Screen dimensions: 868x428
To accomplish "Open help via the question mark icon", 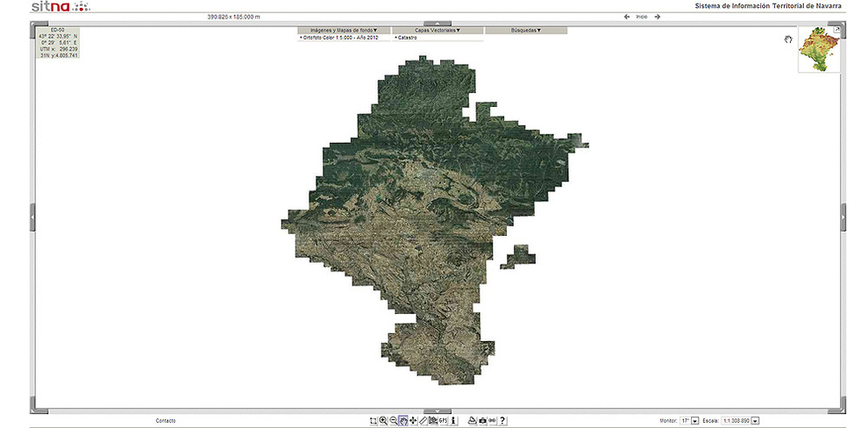I will (x=502, y=421).
